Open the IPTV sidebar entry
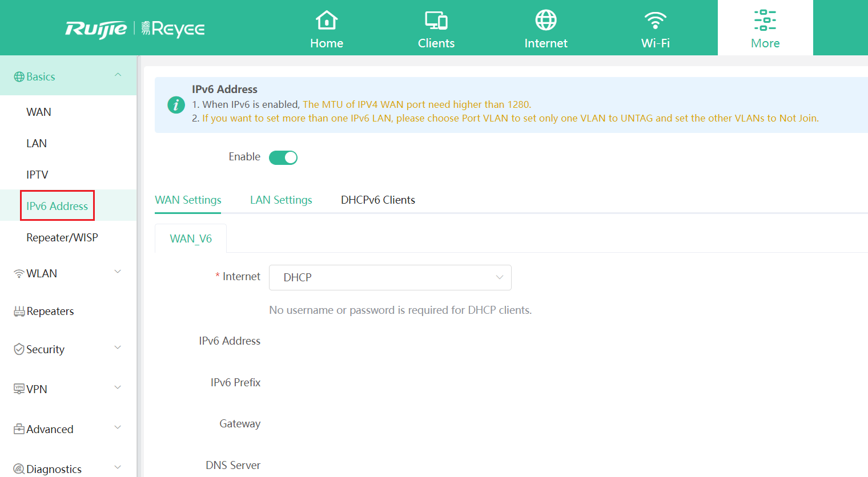The width and height of the screenshot is (868, 477). point(37,175)
